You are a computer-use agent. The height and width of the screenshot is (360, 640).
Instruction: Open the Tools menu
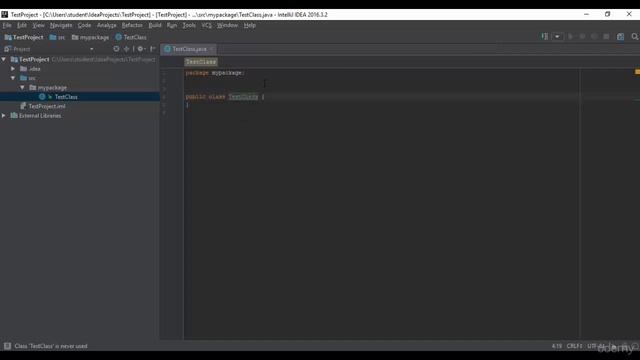pos(189,25)
